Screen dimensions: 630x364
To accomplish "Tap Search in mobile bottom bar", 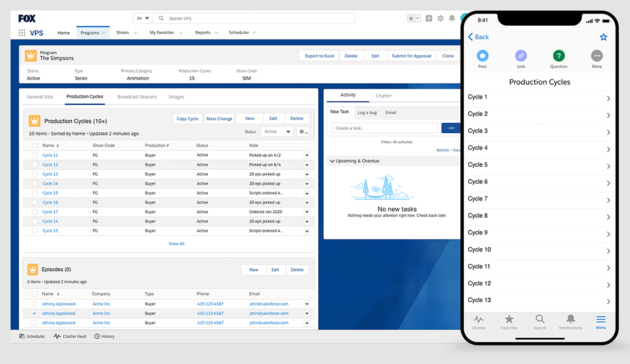I will click(540, 321).
